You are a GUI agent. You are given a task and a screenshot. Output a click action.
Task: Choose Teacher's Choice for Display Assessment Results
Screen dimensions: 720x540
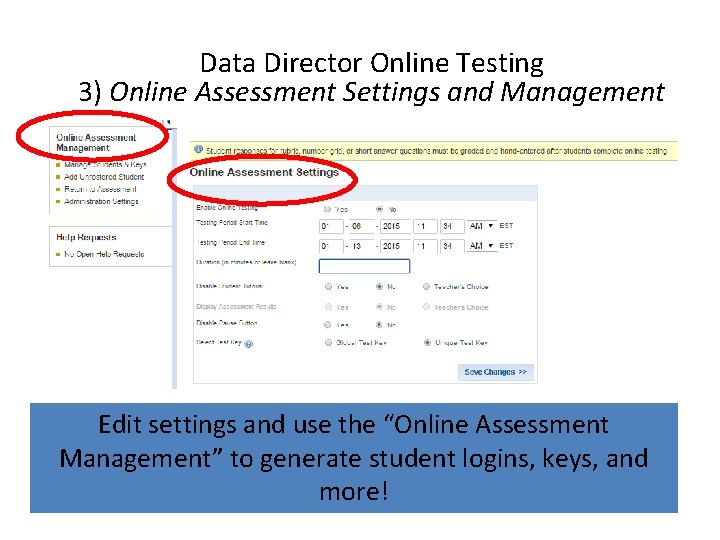tap(426, 307)
